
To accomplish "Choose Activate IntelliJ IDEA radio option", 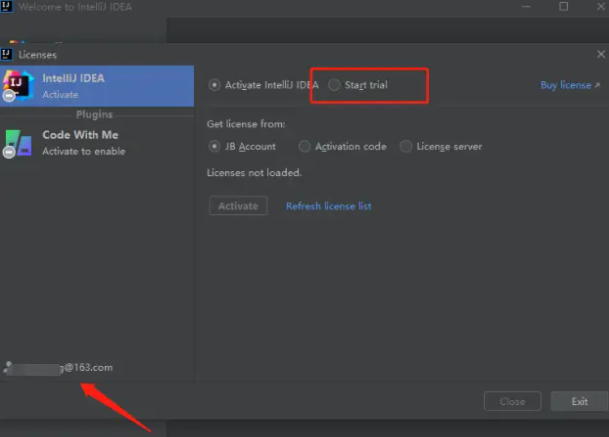I will (263, 85).
